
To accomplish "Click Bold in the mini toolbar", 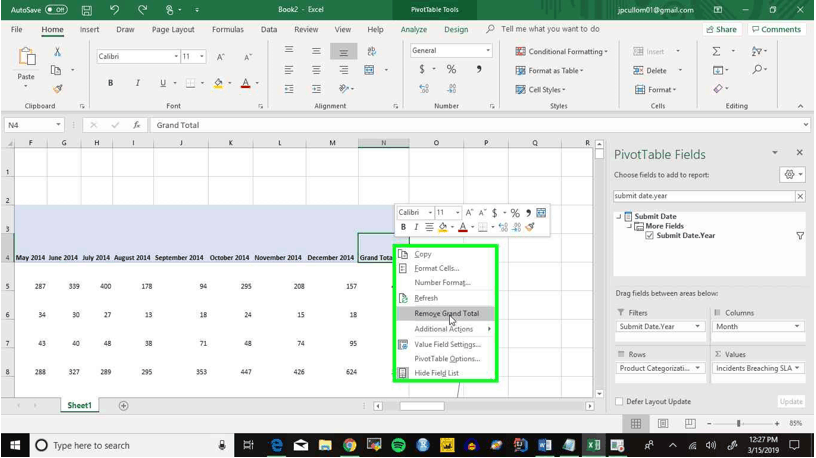I will tap(403, 227).
